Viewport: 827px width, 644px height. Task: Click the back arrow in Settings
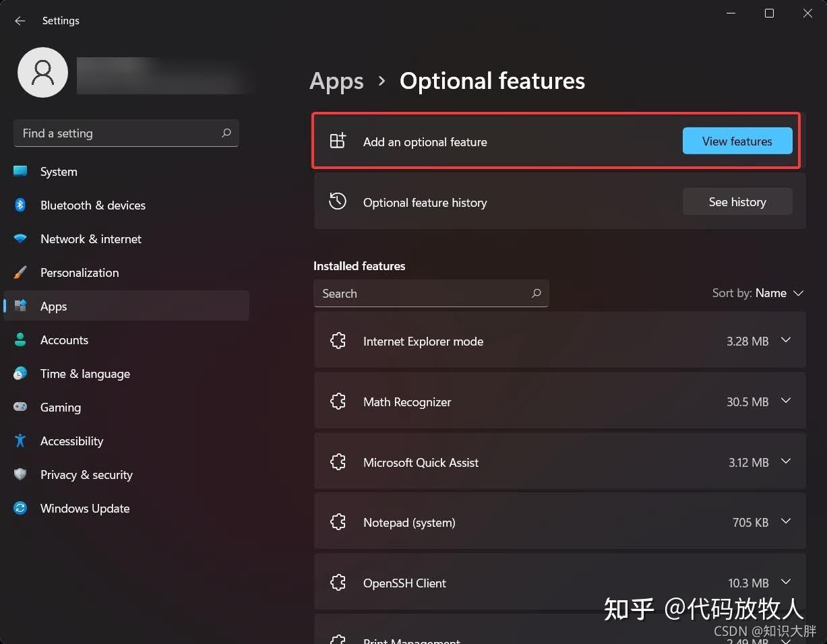[20, 21]
